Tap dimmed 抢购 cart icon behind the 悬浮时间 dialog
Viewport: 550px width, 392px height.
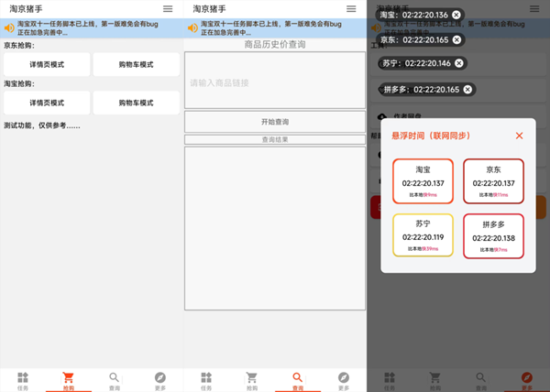[435, 377]
